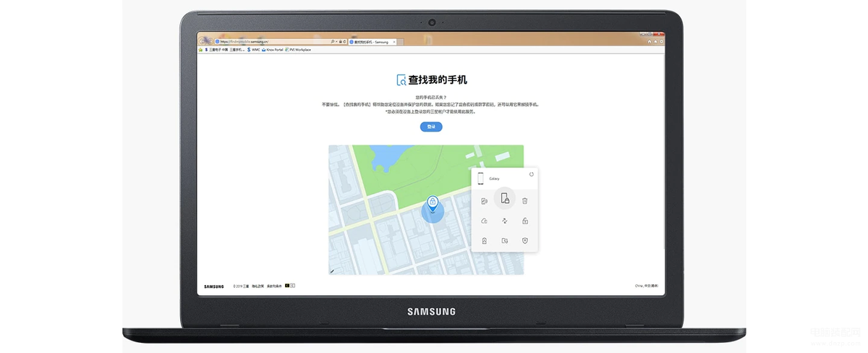Viewport: 868px width, 353px height.
Task: Click the Galaxy device name label
Action: (494, 178)
